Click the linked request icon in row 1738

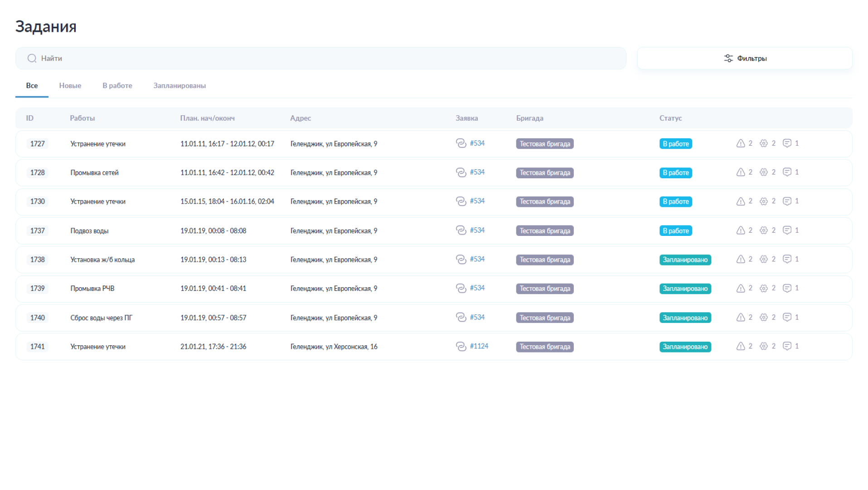pyautogui.click(x=461, y=260)
